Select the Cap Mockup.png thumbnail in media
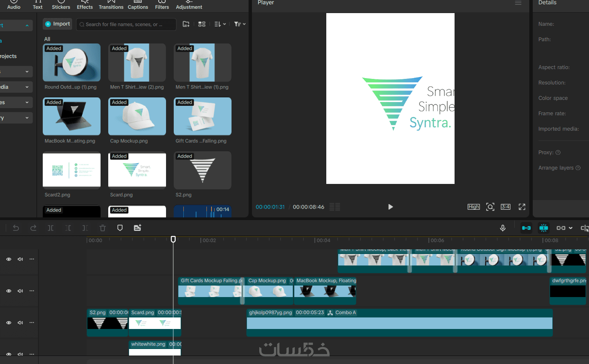Screen dimensions: 589x364 137,116
